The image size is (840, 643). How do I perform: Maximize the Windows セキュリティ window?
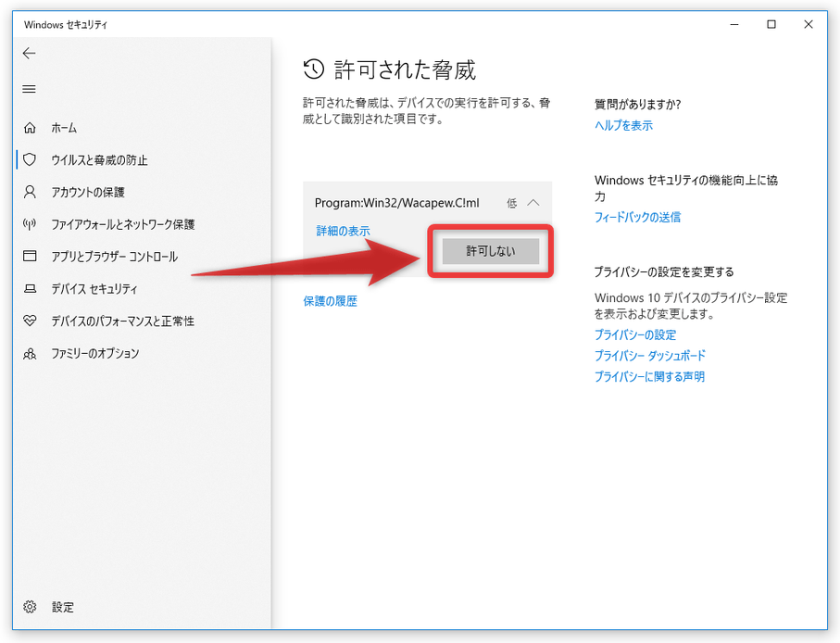pos(771,24)
